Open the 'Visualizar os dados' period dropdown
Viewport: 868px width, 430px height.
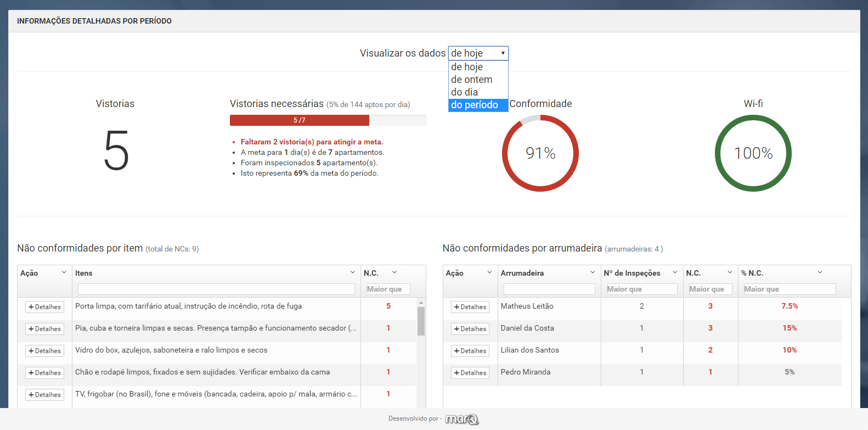(478, 53)
